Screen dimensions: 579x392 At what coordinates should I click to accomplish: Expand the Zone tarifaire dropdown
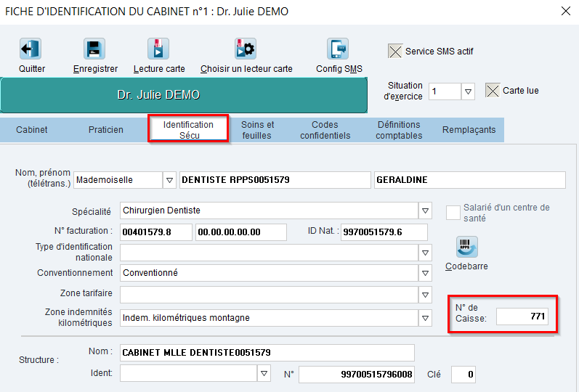(x=425, y=295)
